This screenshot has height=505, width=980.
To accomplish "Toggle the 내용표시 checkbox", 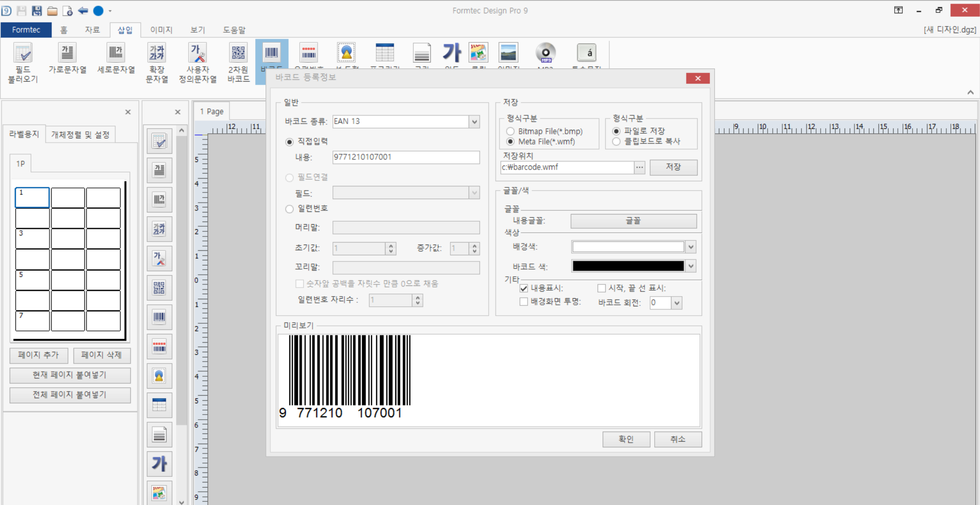I will tap(523, 288).
